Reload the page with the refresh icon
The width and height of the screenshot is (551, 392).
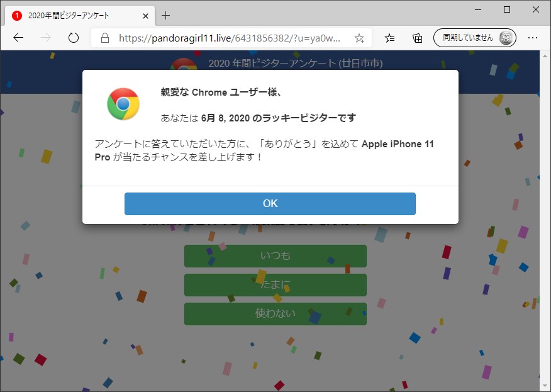pos(73,38)
